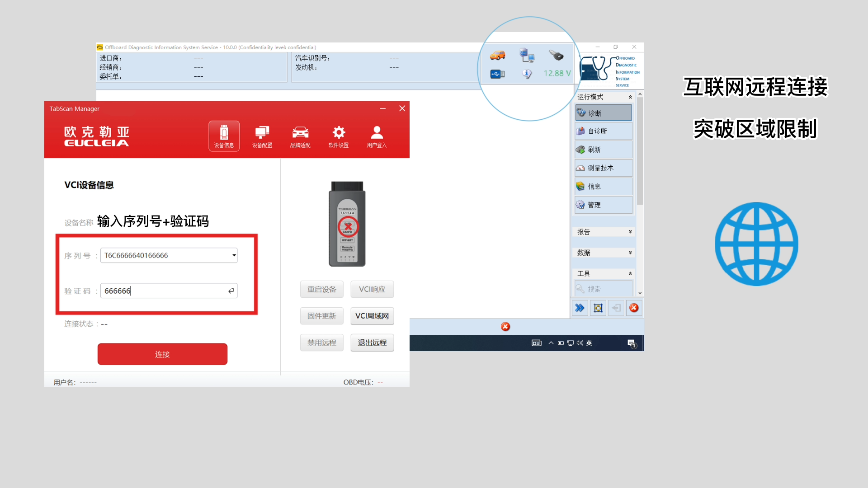Click the 欧克勒亚 EUCLEIA logo
Screen dimensions: 868x488
tap(97, 136)
